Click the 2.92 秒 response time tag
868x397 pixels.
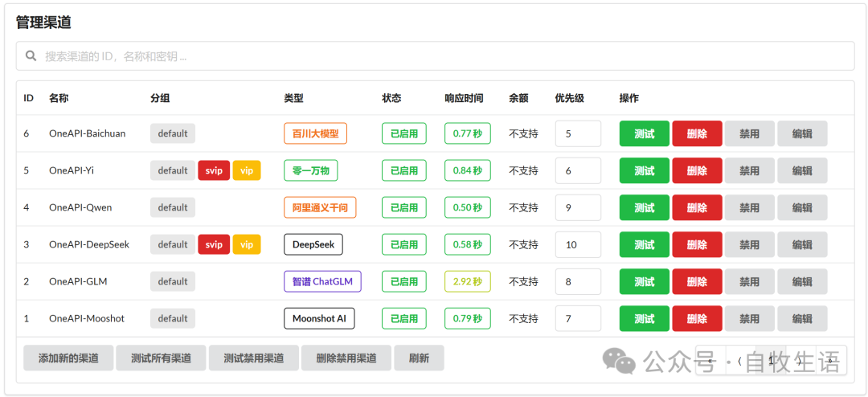pyautogui.click(x=467, y=281)
